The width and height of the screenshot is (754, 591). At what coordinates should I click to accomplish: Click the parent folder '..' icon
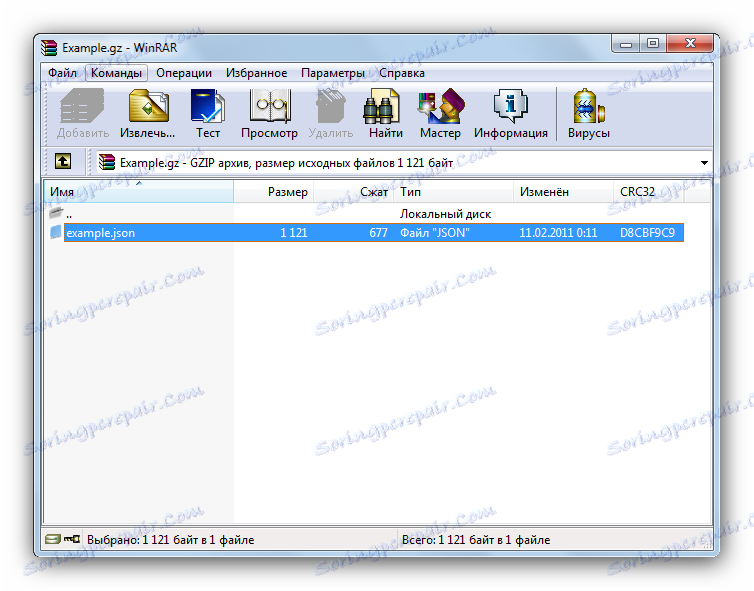(x=56, y=212)
